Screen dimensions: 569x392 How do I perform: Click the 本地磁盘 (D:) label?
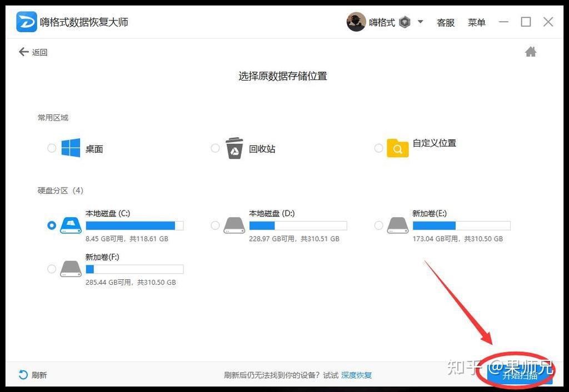point(272,213)
